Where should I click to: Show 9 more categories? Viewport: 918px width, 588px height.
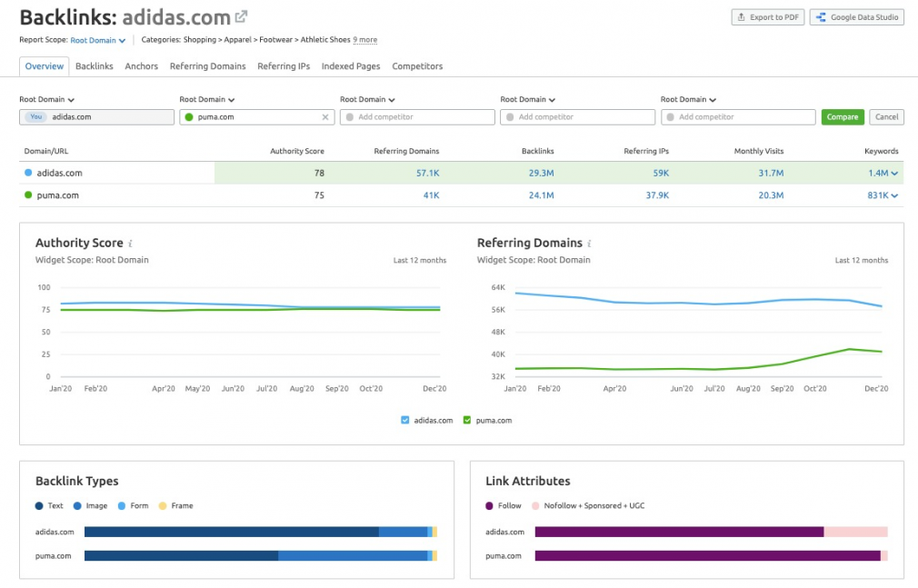[x=365, y=40]
